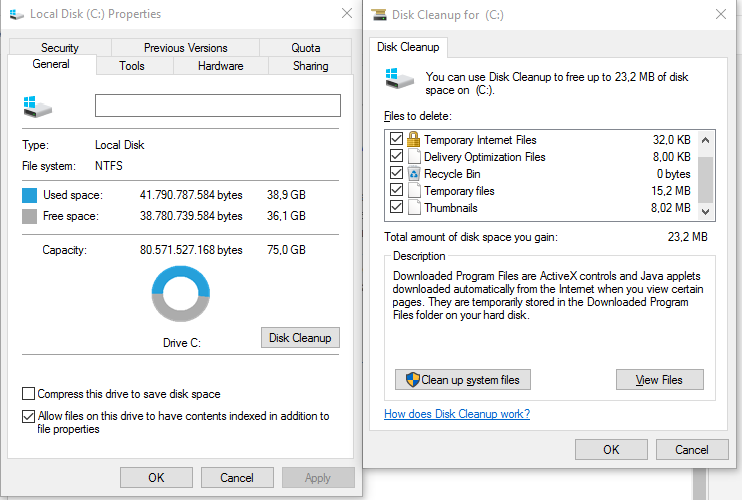Click the 15,2 MB size value

pyautogui.click(x=671, y=191)
